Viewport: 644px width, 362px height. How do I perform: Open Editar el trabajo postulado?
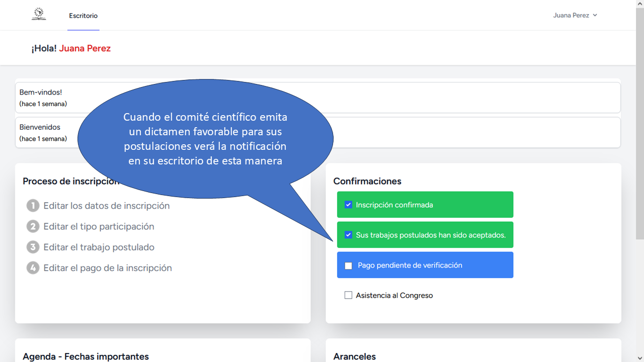(99, 247)
